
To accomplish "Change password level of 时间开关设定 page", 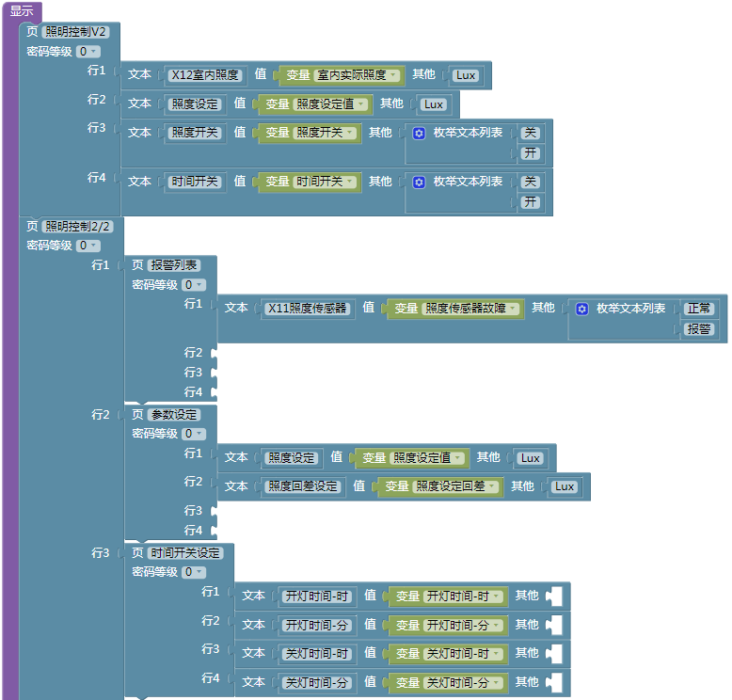I will (x=194, y=572).
